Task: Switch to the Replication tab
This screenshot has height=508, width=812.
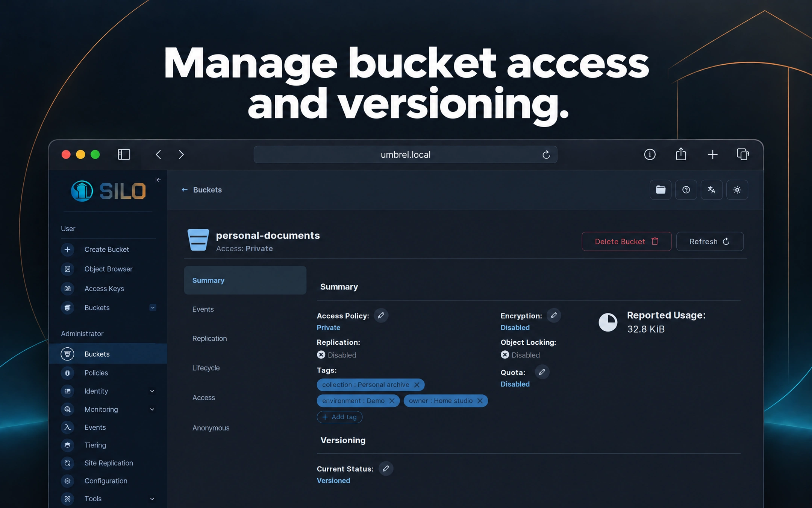Action: click(209, 339)
